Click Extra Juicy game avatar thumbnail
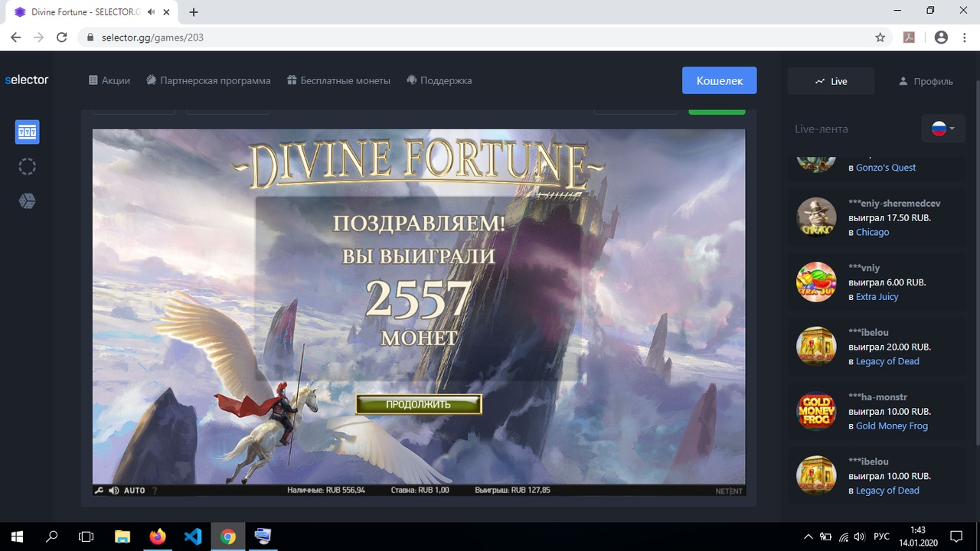Image resolution: width=980 pixels, height=551 pixels. tap(816, 282)
